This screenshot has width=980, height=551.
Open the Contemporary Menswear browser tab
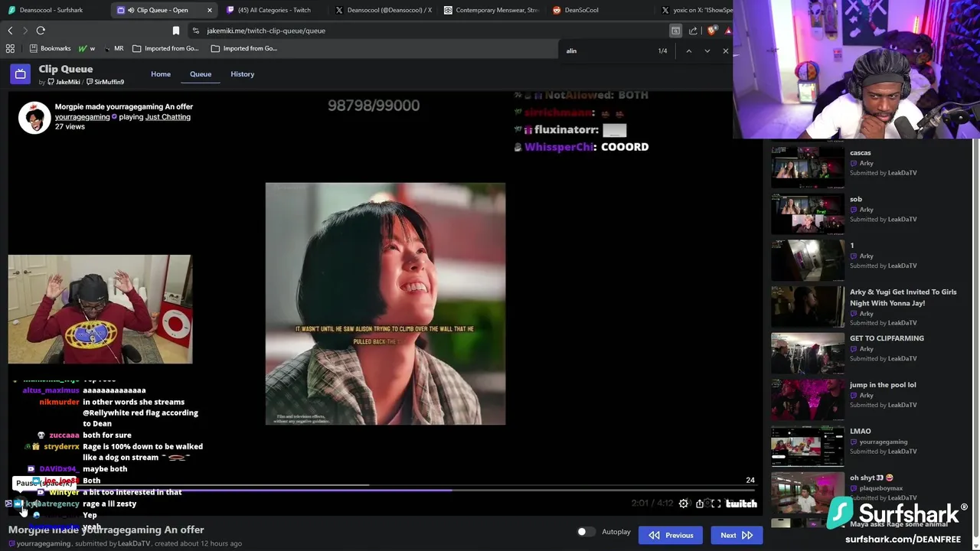[492, 10]
